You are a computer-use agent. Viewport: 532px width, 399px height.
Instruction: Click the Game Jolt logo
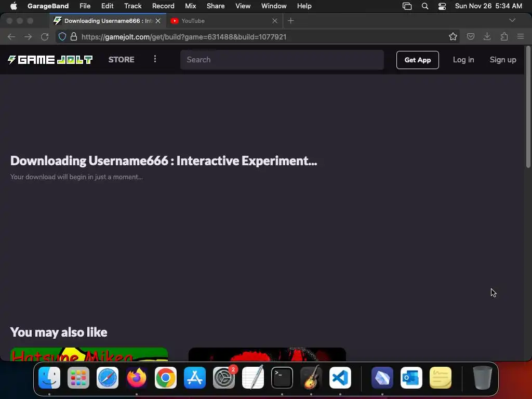tap(50, 60)
